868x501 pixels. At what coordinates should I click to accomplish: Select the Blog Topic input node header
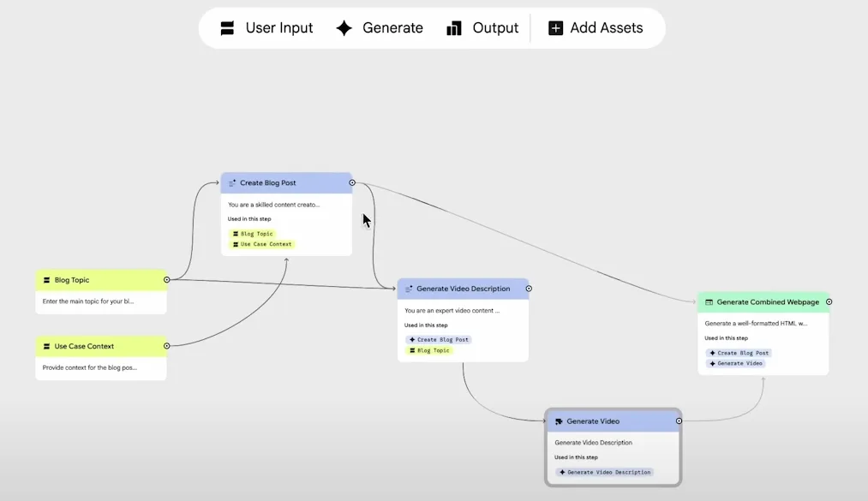(x=101, y=280)
